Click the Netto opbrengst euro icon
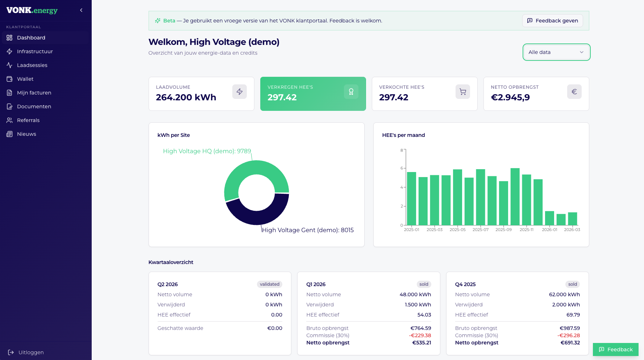 (574, 92)
